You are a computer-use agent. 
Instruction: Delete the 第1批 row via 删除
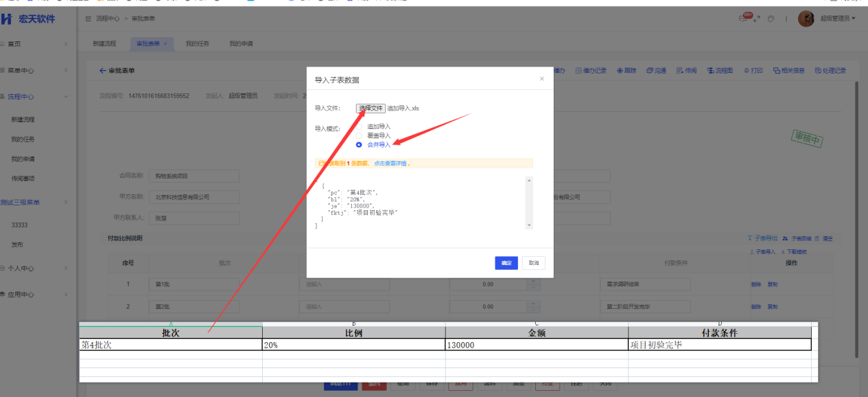(755, 284)
